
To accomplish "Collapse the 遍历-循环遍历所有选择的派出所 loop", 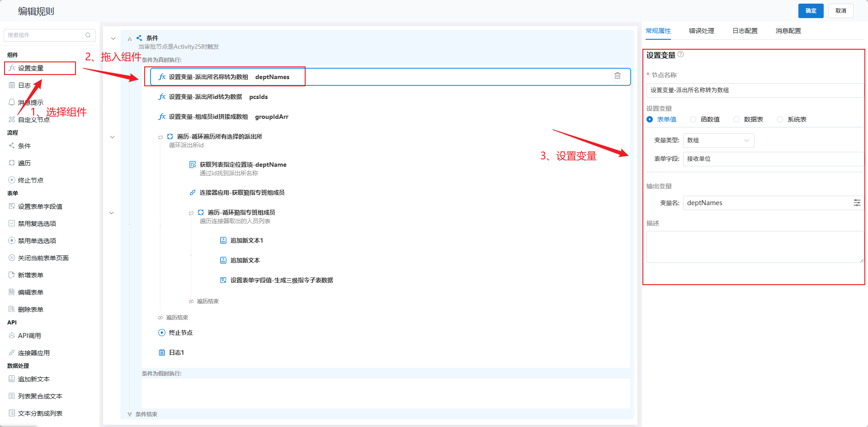I will (113, 137).
